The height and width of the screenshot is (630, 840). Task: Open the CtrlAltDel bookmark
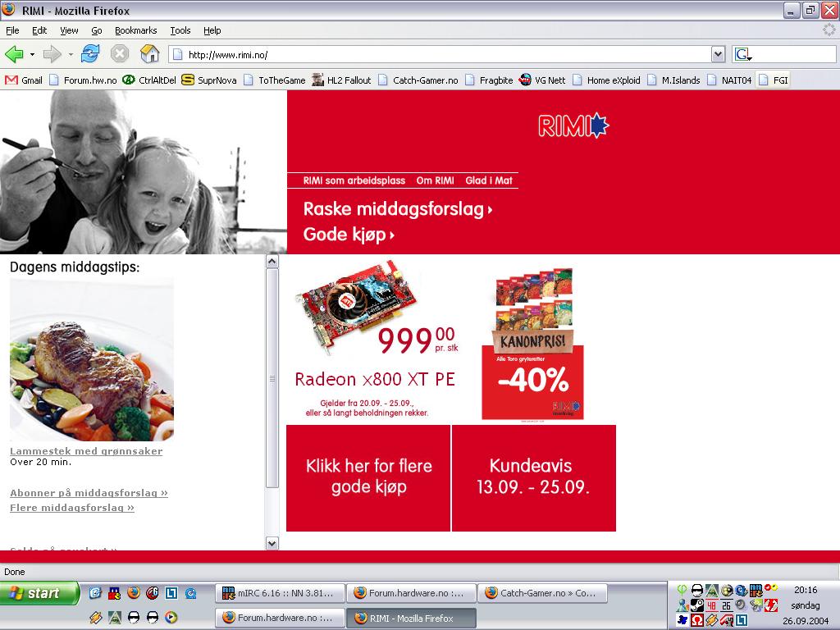point(149,80)
